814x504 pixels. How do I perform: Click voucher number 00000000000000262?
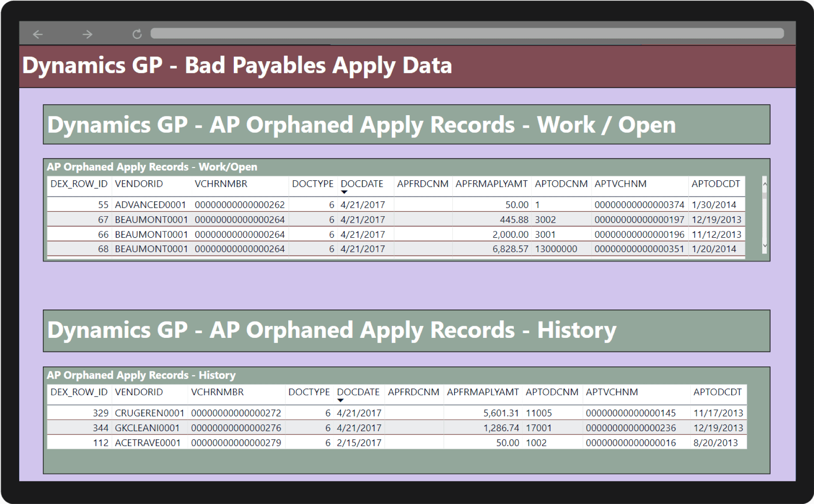239,205
